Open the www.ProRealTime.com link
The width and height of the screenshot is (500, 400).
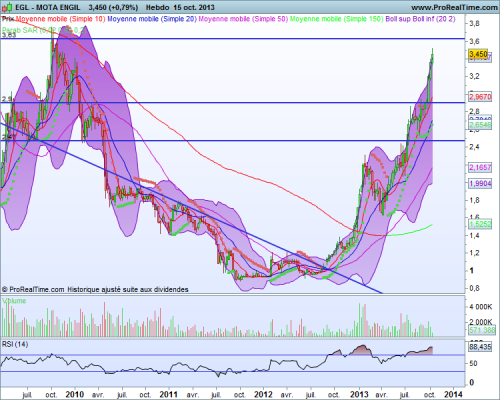454,7
